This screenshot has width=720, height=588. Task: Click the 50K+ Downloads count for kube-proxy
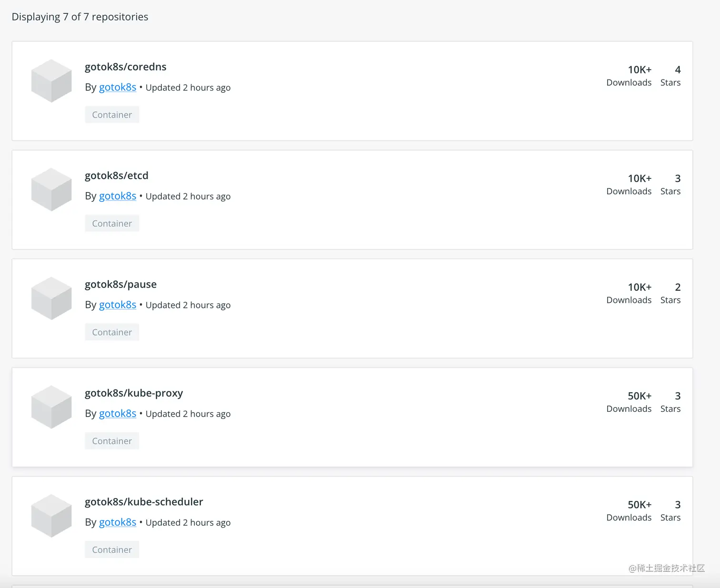pos(629,402)
